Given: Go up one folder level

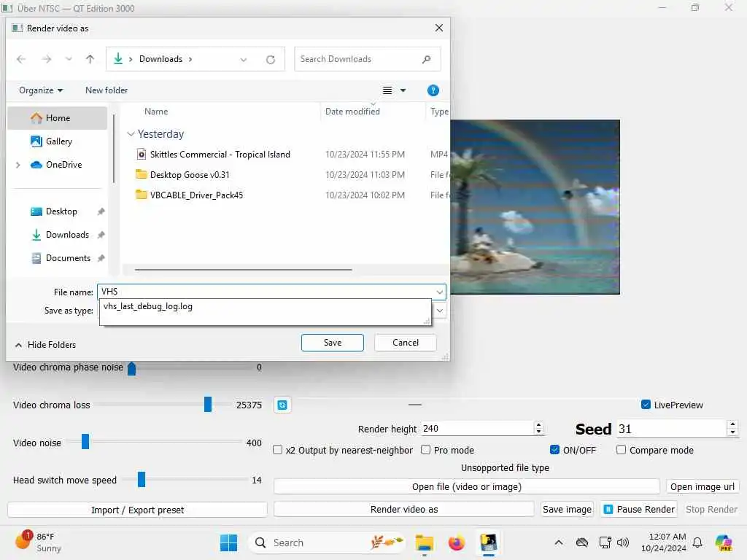Looking at the screenshot, I should 90,59.
